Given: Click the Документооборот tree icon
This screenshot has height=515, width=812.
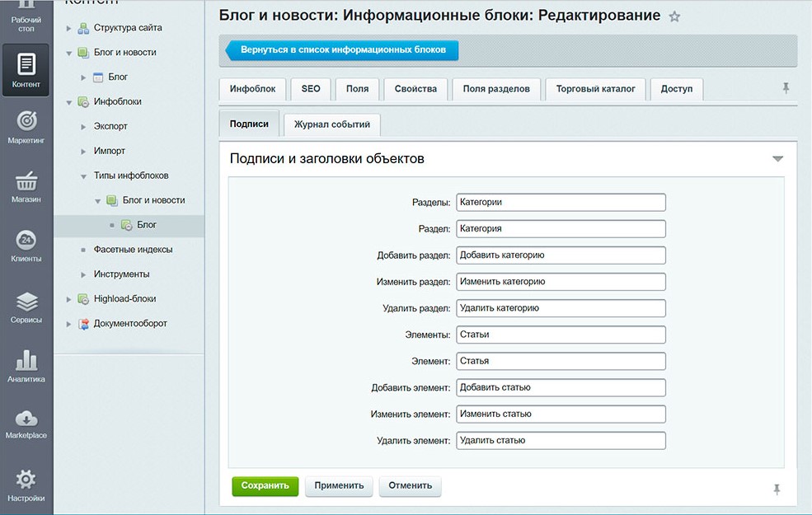Looking at the screenshot, I should [83, 324].
